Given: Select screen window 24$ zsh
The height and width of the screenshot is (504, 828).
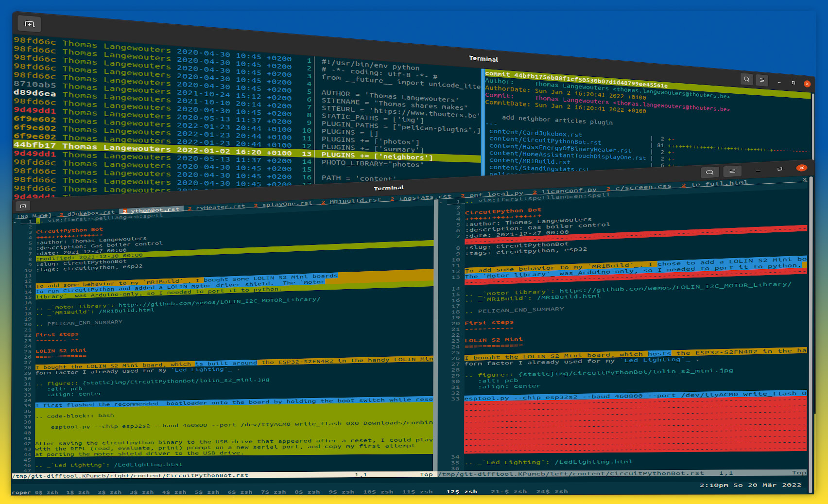Looking at the screenshot, I should pos(552,492).
